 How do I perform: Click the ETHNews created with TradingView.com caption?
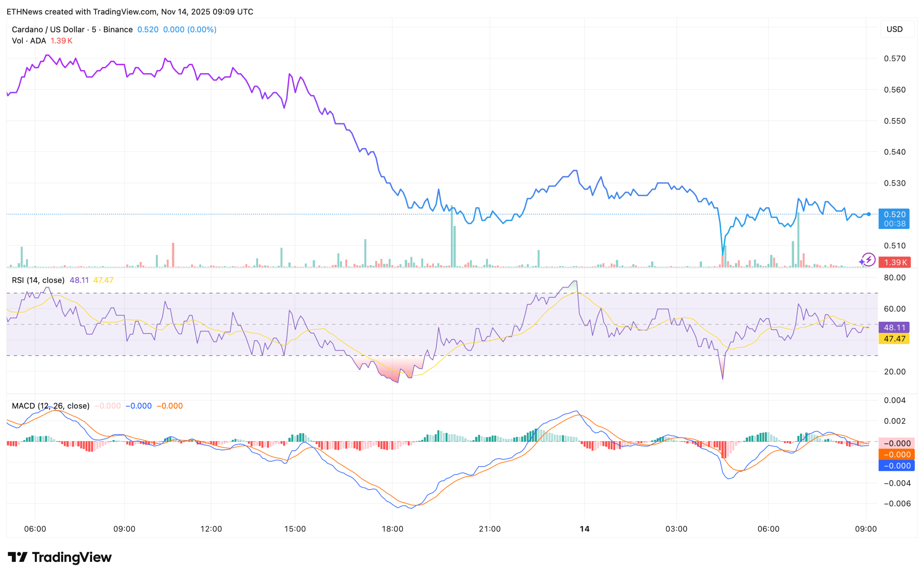(x=130, y=12)
